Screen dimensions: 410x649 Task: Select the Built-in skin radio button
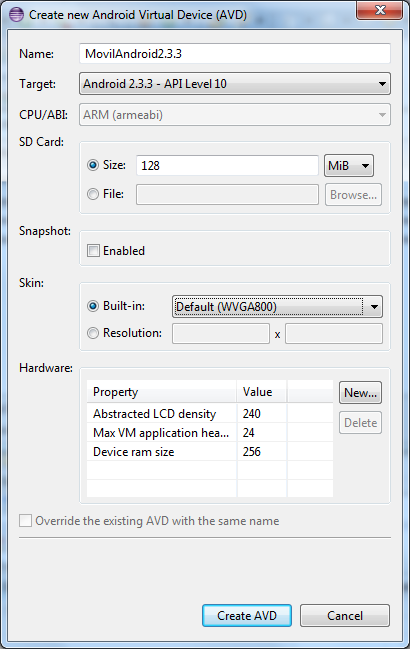[93, 306]
